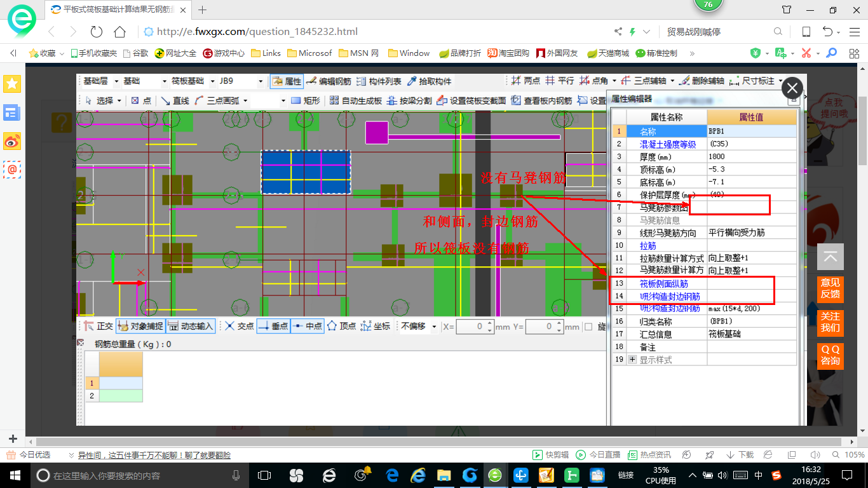Viewport: 868px width, 488px height.
Task: Toggle 正交 orthogonal mode
Action: point(98,326)
